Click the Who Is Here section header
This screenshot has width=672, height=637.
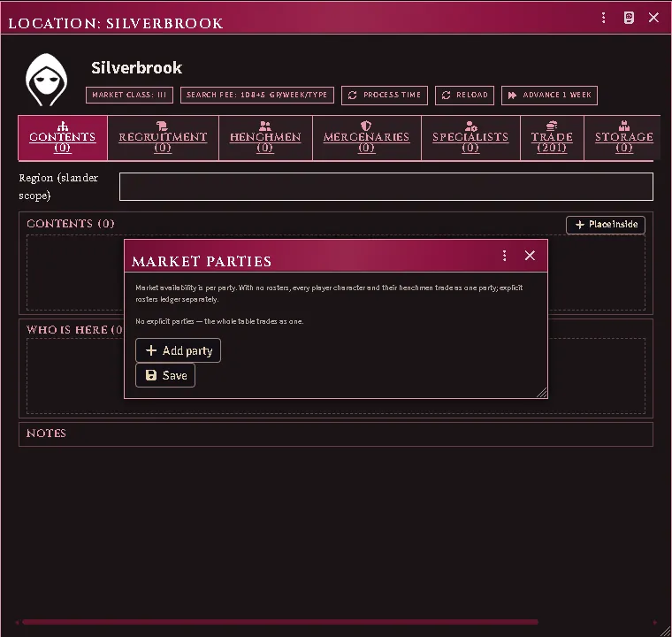pyautogui.click(x=74, y=330)
